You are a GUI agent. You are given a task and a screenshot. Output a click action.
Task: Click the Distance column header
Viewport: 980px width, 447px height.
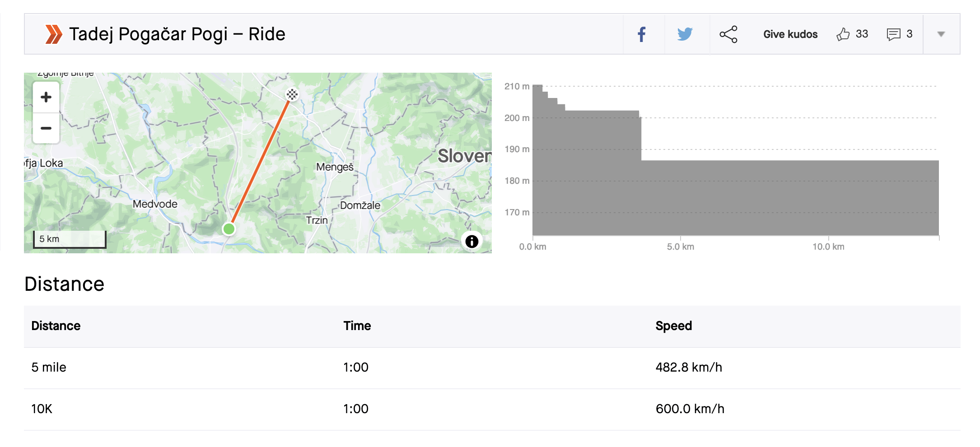click(56, 326)
